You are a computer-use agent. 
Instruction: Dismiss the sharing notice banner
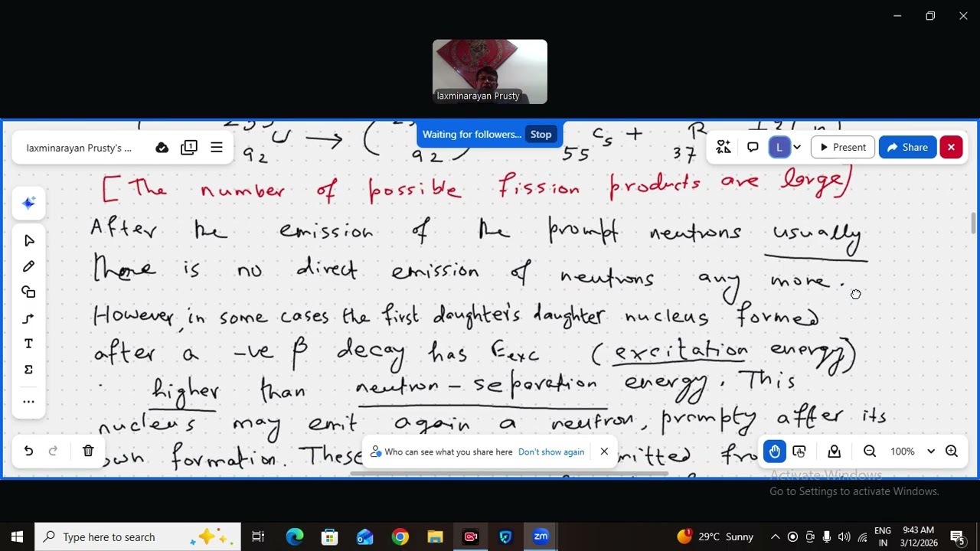[x=604, y=452]
